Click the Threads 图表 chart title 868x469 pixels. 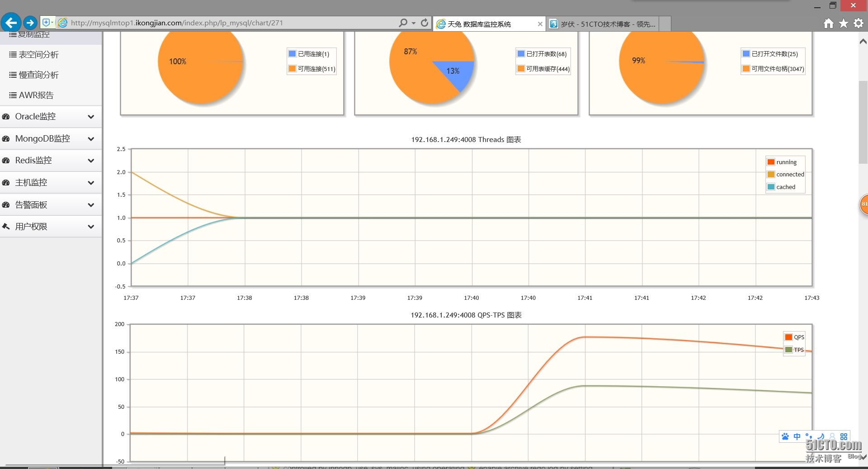point(466,140)
